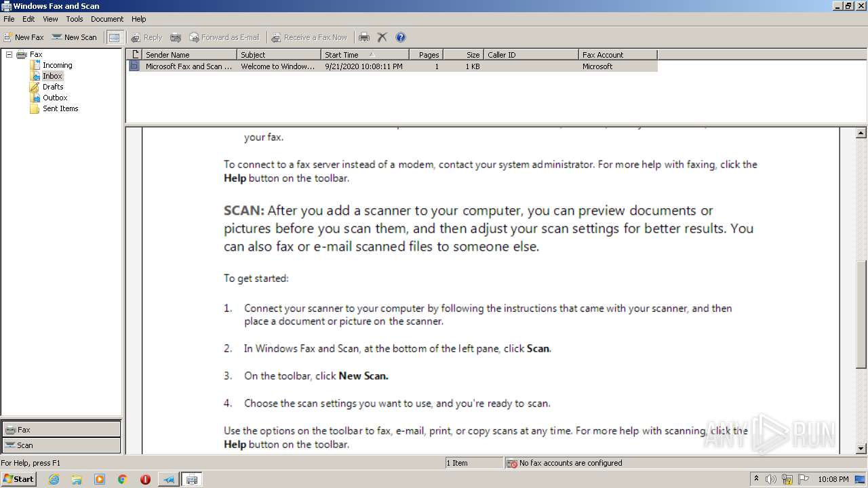Click the Delete X icon in toolbar
Viewport: 868px width, 488px height.
tap(382, 37)
